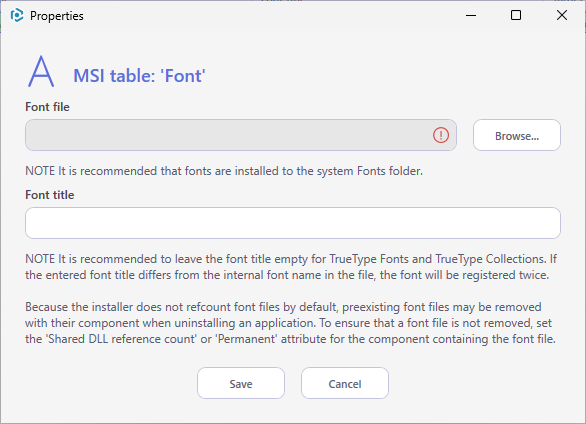
Task: Click the 'Properties' window title text
Action: pos(57,16)
